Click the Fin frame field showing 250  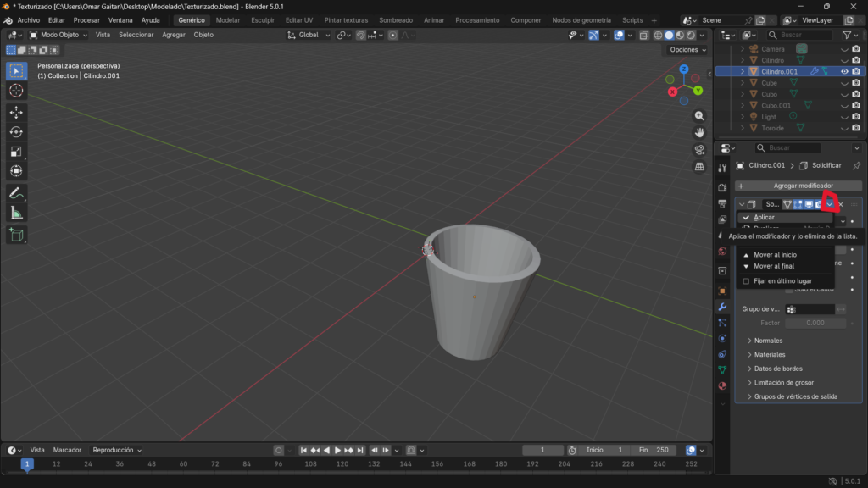[655, 450]
